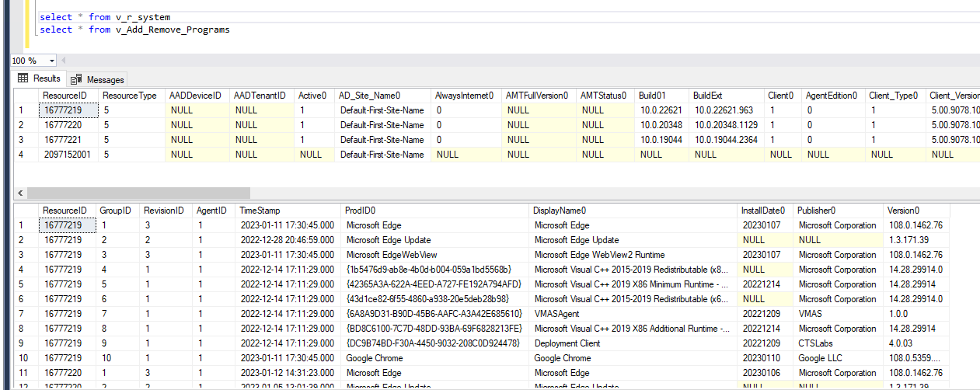Click the {6A8A9D31-B90D-45B6-AAFC-A3A42E685610} ProdID0 cell
The image size is (980, 390).
[437, 314]
